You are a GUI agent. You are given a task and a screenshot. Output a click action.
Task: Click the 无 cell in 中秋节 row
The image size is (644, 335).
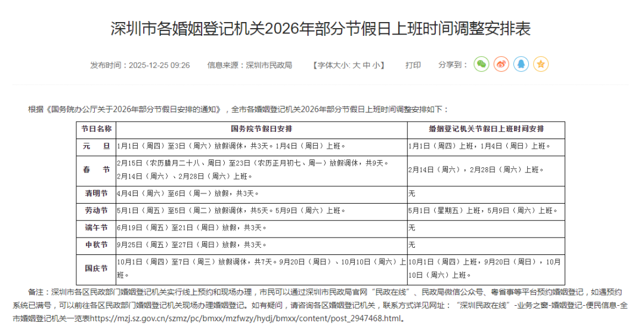(x=487, y=245)
